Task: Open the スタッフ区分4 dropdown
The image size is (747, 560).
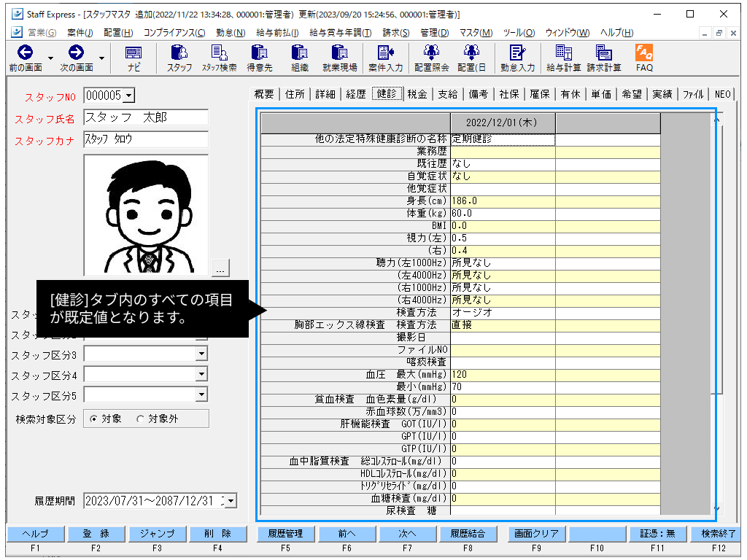Action: [201, 374]
